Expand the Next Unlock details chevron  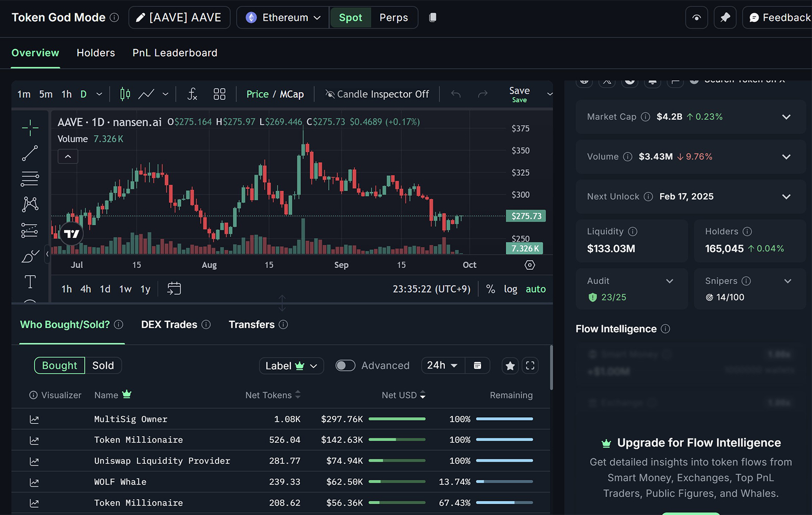[x=786, y=197]
